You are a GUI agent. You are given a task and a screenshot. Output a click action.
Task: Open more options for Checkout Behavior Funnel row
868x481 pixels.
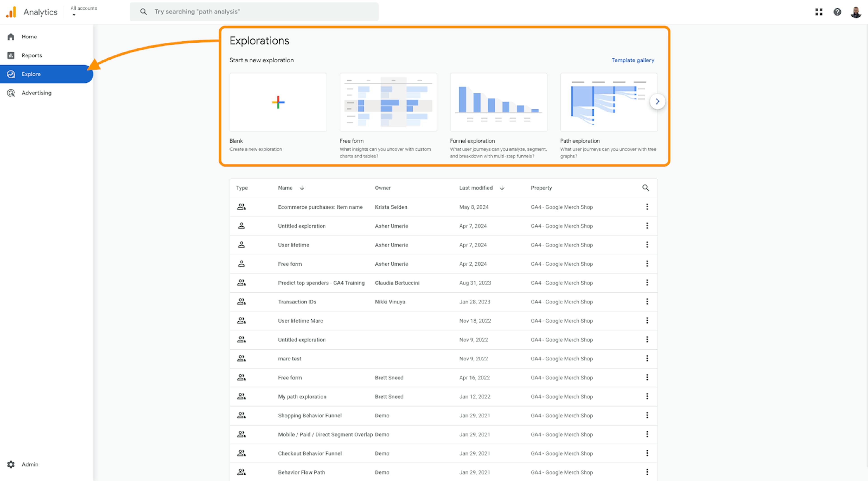[x=647, y=453]
